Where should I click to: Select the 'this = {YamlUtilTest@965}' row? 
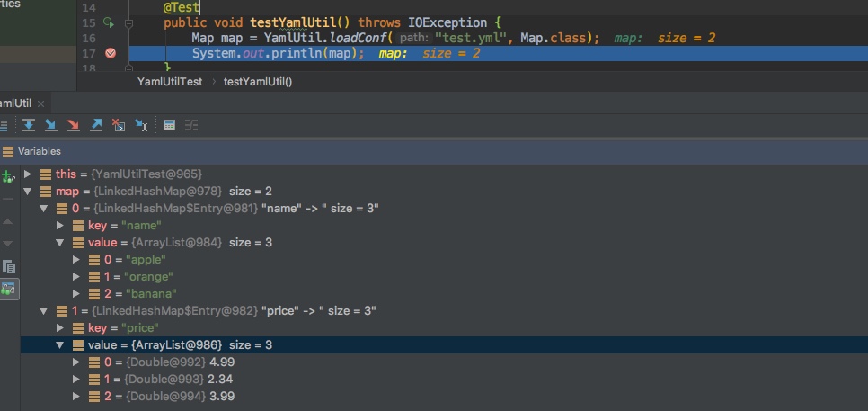[x=444, y=174]
